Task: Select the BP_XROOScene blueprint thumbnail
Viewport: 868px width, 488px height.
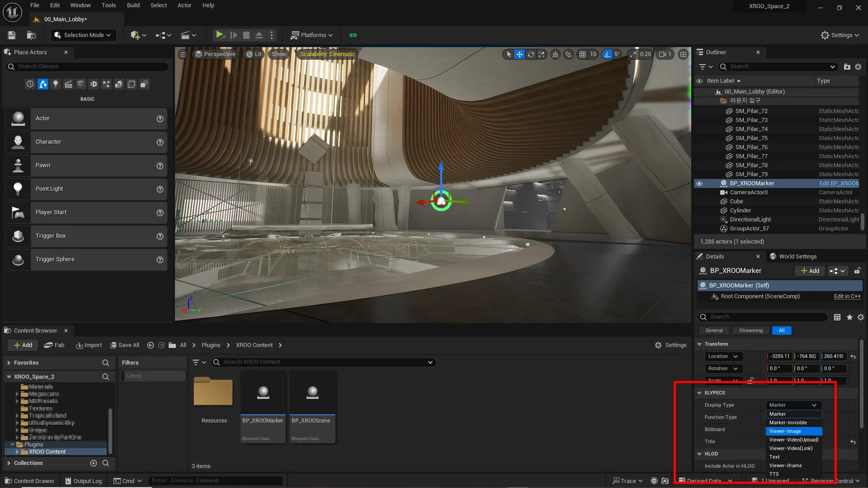Action: pos(312,393)
